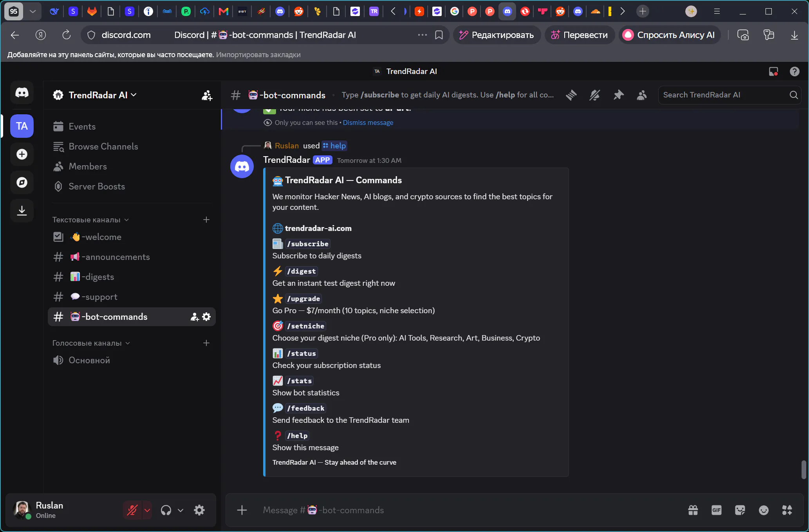This screenshot has height=532, width=809.
Task: Click Импортировать закладки link
Action: coord(258,54)
